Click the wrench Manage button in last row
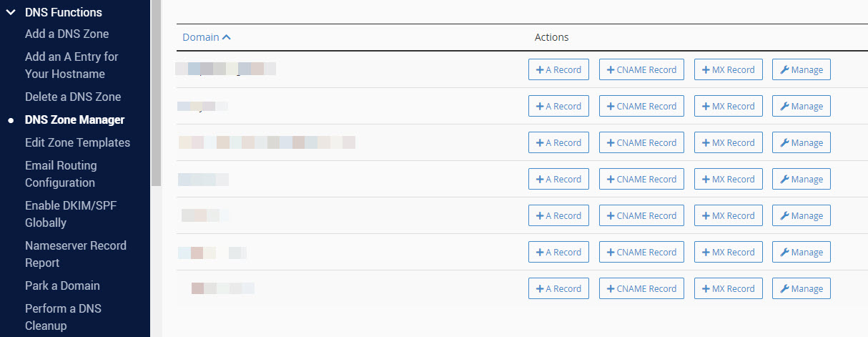This screenshot has height=337, width=868. pyautogui.click(x=801, y=288)
